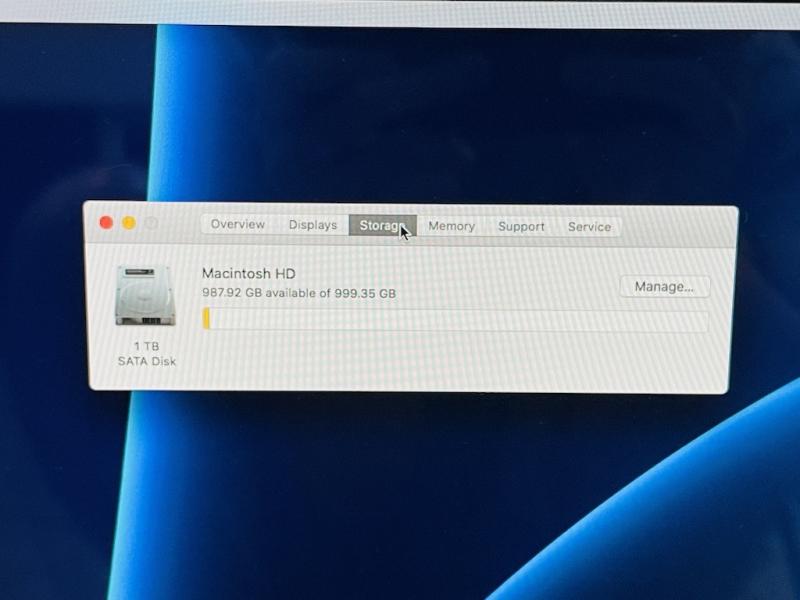The height and width of the screenshot is (600, 800).
Task: Click the SATA Disk label
Action: 147,361
